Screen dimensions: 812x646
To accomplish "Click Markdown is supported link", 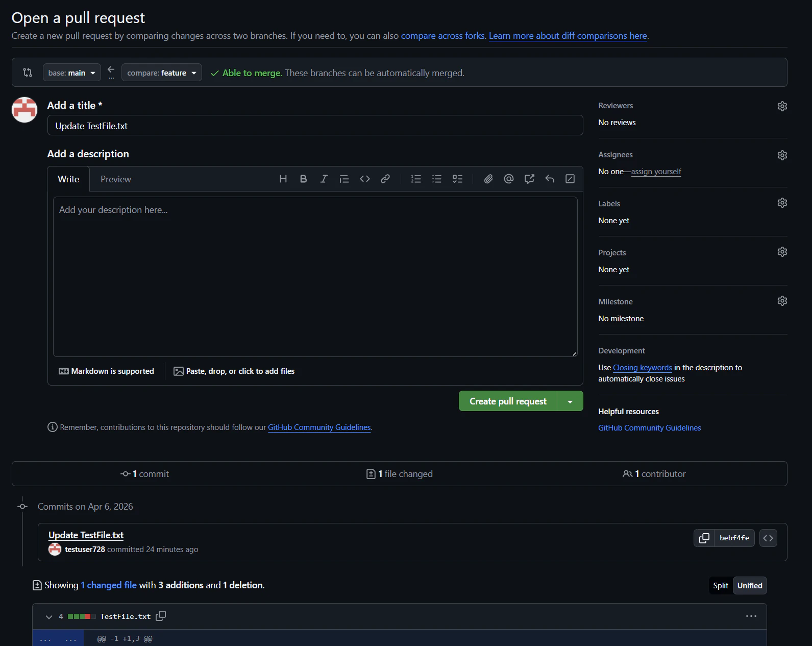I will point(106,371).
